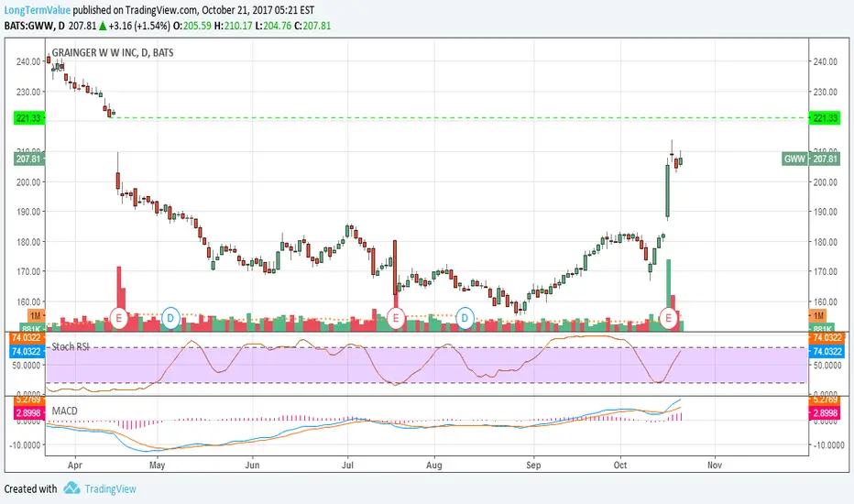The image size is (854, 504).
Task: Click the Oct label on time axis
Action: 620,466
